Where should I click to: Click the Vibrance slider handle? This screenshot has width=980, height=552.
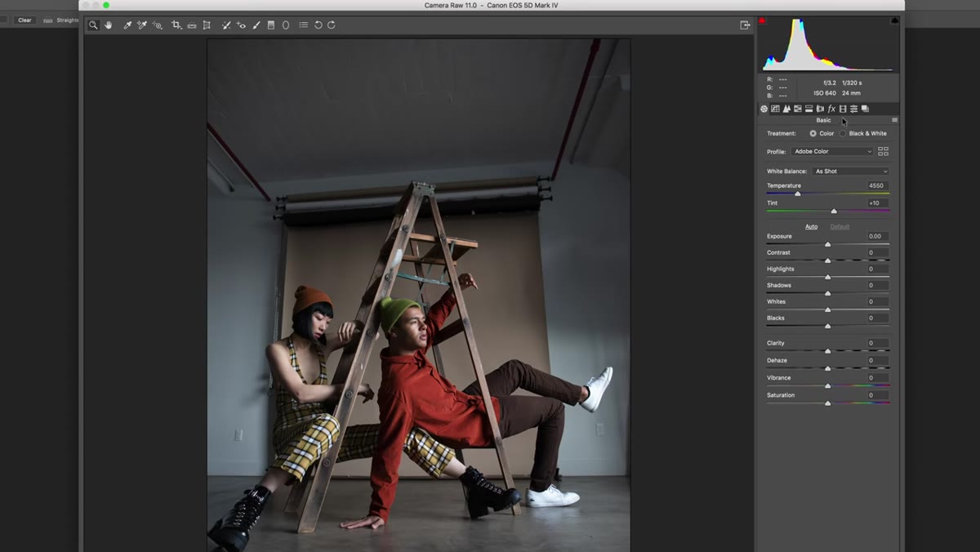point(827,386)
